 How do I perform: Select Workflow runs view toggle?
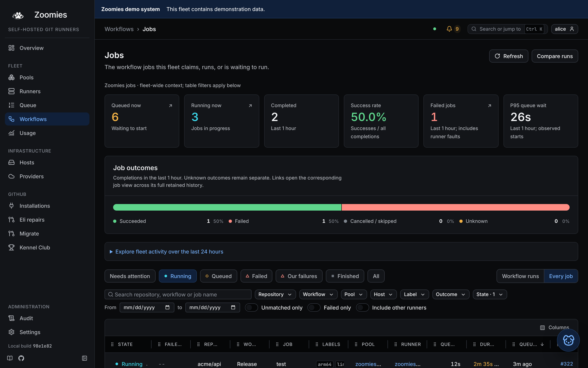click(520, 276)
